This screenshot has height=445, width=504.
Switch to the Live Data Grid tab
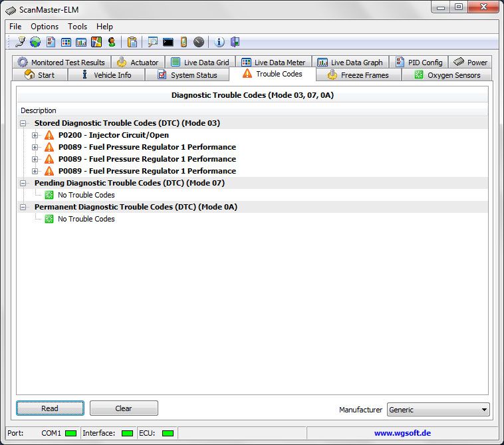pos(200,63)
